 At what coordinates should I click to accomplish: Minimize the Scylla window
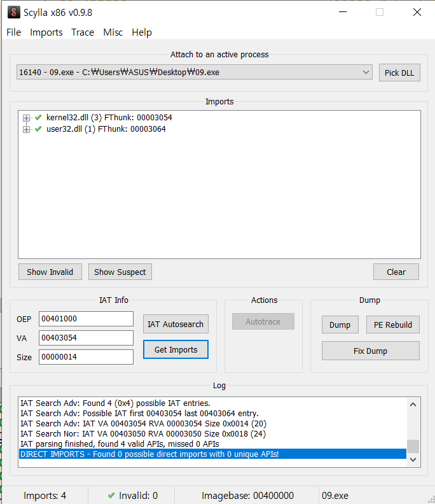(x=343, y=12)
